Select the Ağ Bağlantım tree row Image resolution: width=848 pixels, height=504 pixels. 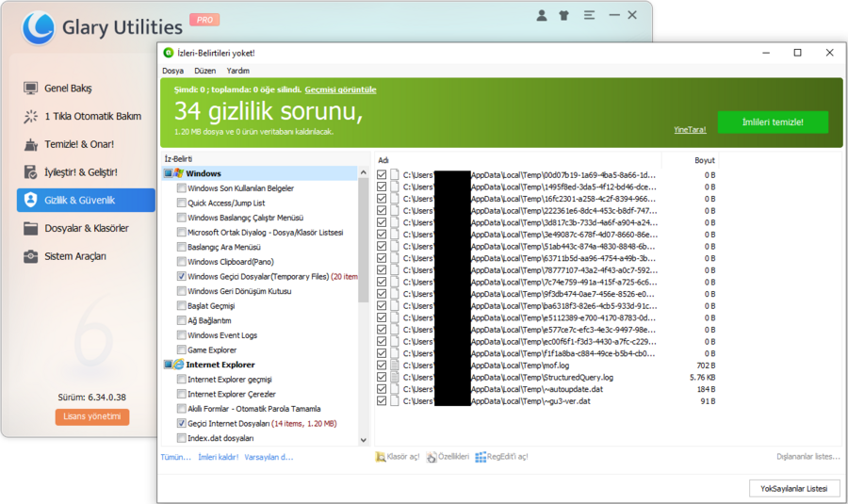point(209,320)
